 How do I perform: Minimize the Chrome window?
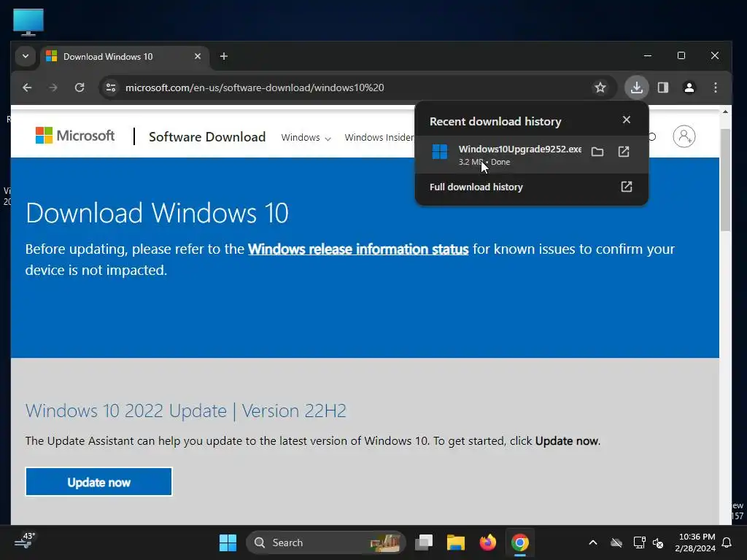648,55
